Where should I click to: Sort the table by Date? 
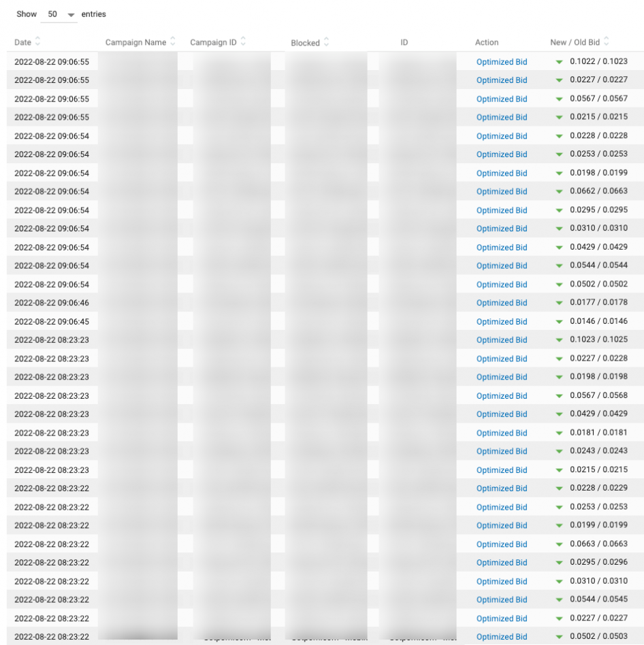[39, 42]
